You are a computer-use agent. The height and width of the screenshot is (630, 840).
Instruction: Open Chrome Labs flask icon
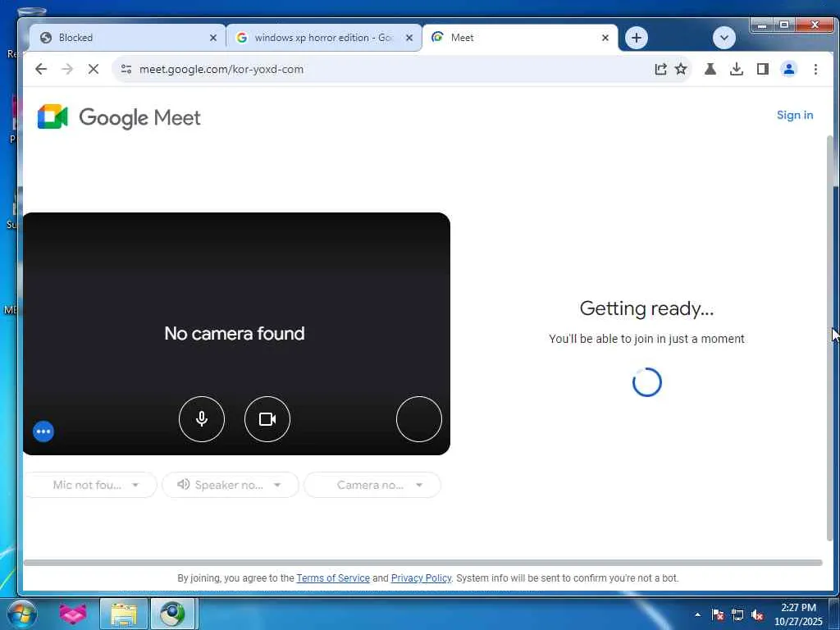(x=710, y=69)
